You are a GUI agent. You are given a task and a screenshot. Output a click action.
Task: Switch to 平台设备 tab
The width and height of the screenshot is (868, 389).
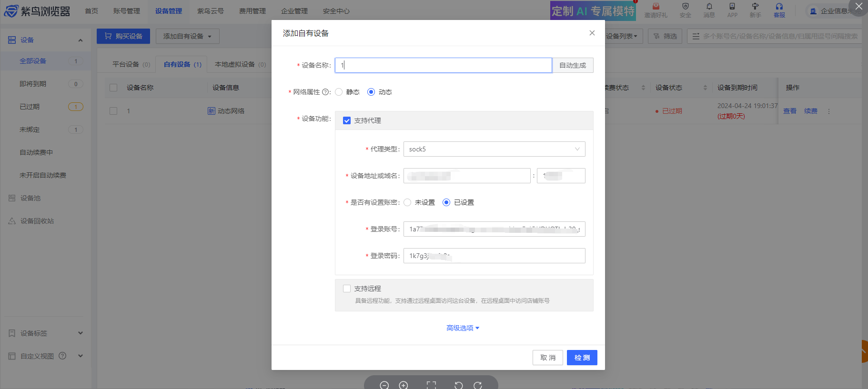131,64
